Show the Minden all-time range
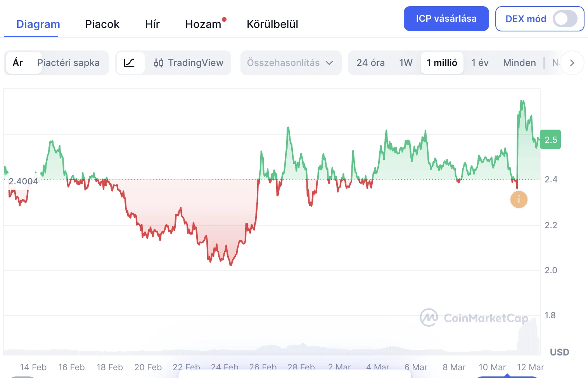The height and width of the screenshot is (378, 588). point(519,63)
